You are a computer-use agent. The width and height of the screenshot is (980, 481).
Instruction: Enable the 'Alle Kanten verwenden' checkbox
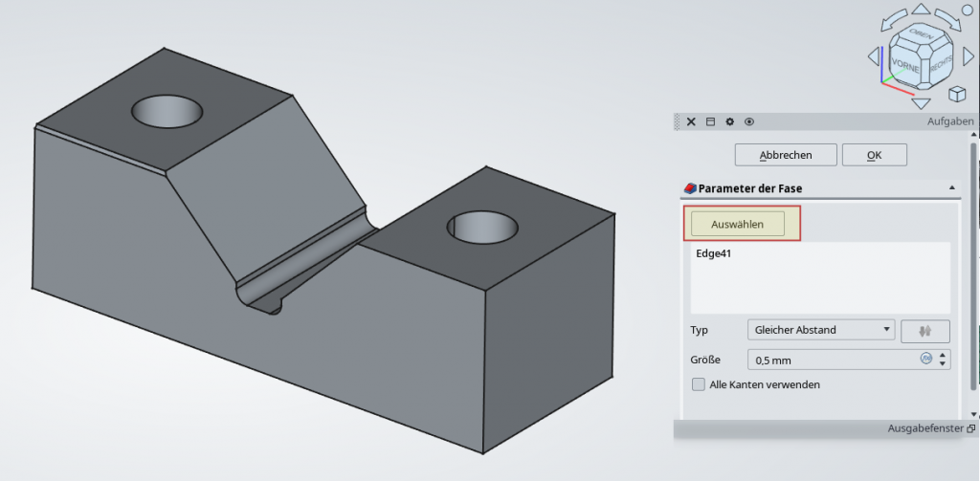pos(698,384)
